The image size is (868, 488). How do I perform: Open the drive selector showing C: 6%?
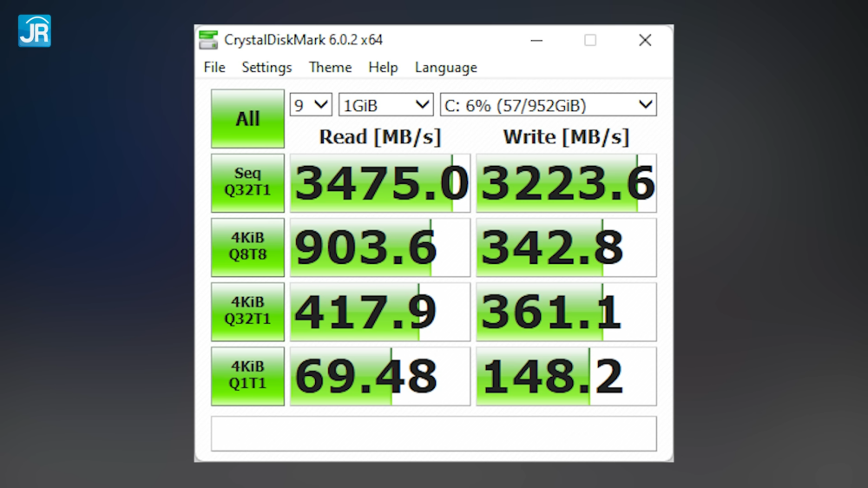coord(548,105)
